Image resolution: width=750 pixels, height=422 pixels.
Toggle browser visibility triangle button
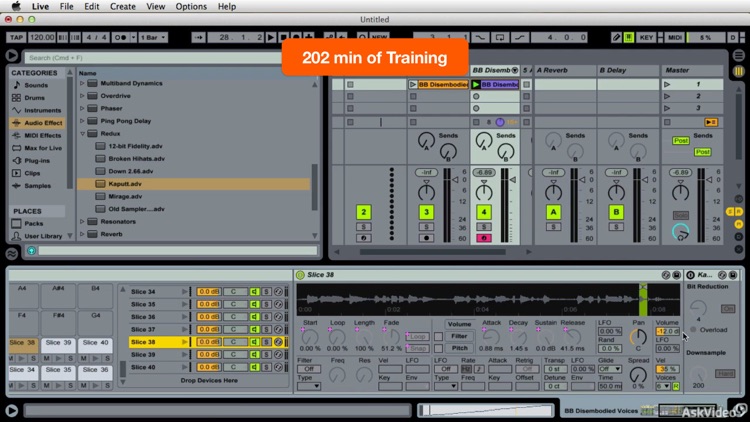pos(12,56)
